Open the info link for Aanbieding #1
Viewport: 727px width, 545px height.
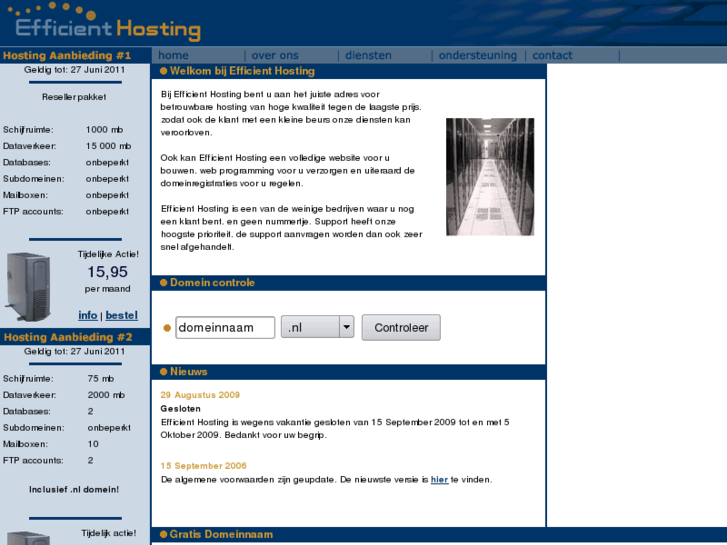click(88, 315)
